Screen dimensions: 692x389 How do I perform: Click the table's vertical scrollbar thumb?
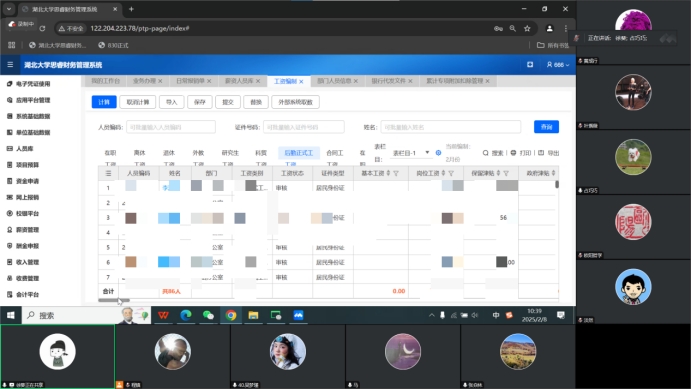(557, 185)
